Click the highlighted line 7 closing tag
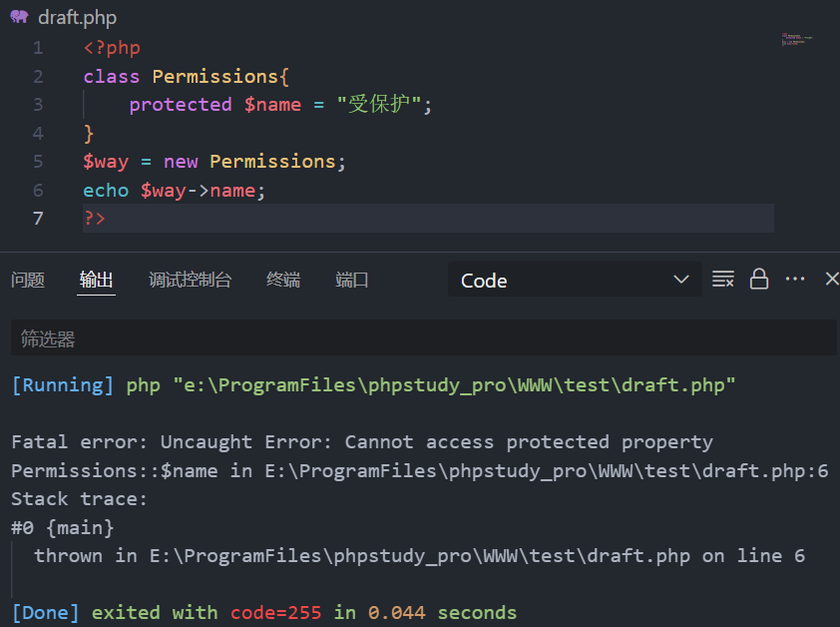Screen dimensions: 840x627 coord(95,219)
